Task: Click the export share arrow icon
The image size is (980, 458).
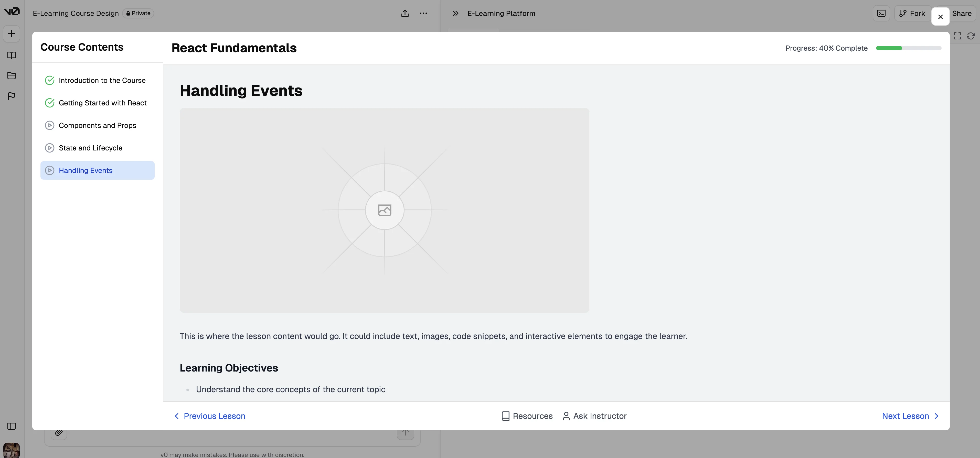Action: pyautogui.click(x=405, y=13)
